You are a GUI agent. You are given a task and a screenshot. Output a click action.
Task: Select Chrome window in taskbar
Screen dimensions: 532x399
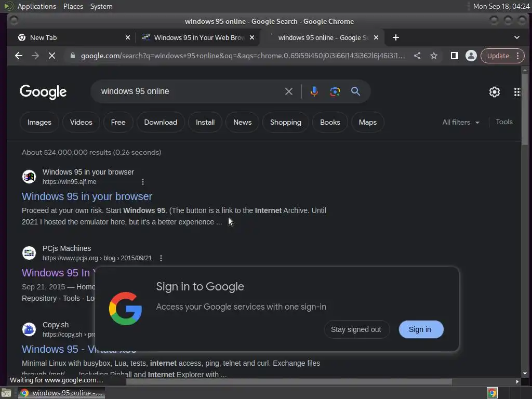click(61, 393)
